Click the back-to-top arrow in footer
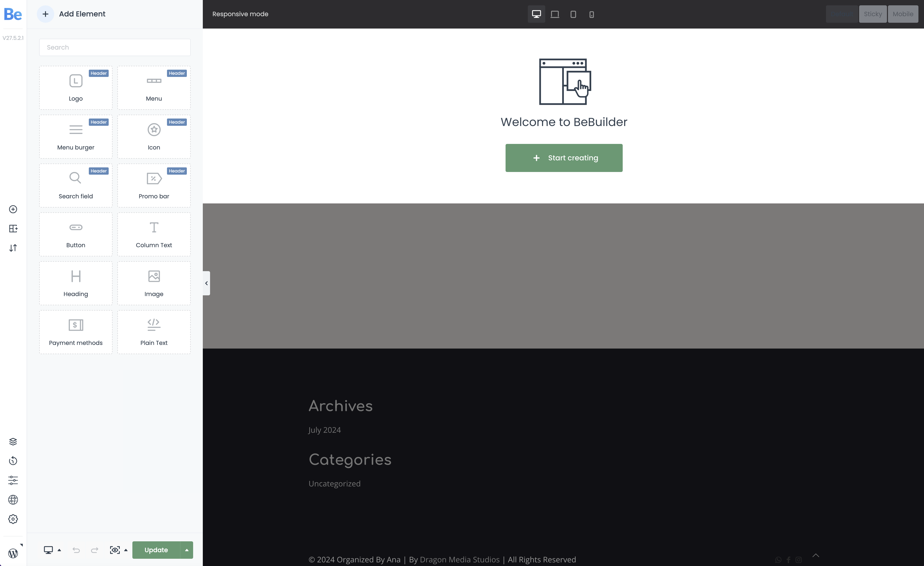This screenshot has width=924, height=566. [x=816, y=555]
